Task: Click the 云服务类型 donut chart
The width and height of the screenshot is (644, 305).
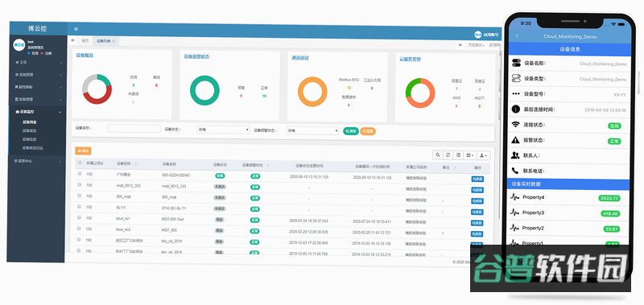Action: point(420,93)
